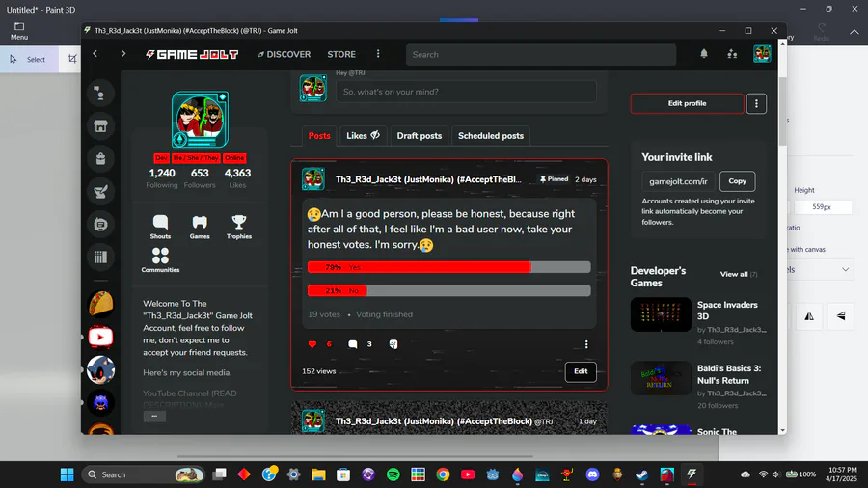868x488 pixels.
Task: Click the Edit profile button
Action: pos(687,103)
